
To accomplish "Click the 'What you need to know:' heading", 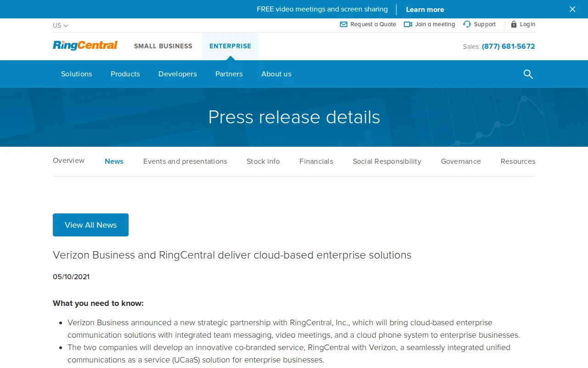I will click(x=98, y=304).
